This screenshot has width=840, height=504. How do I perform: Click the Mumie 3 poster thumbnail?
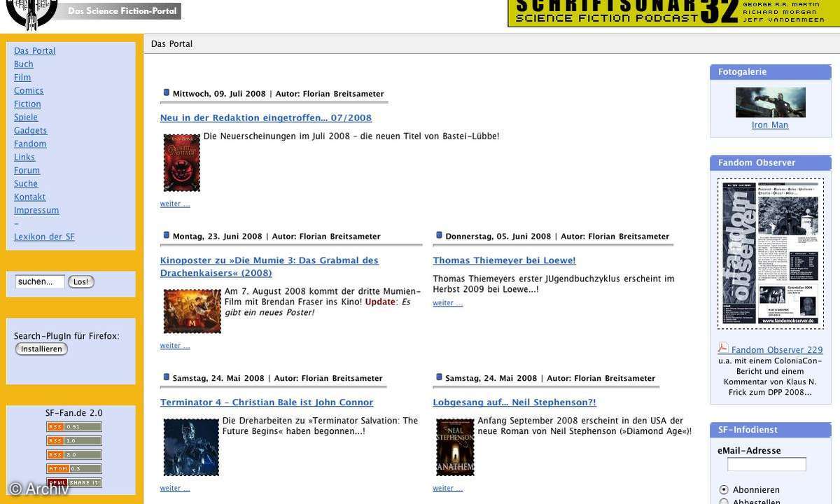pos(192,311)
